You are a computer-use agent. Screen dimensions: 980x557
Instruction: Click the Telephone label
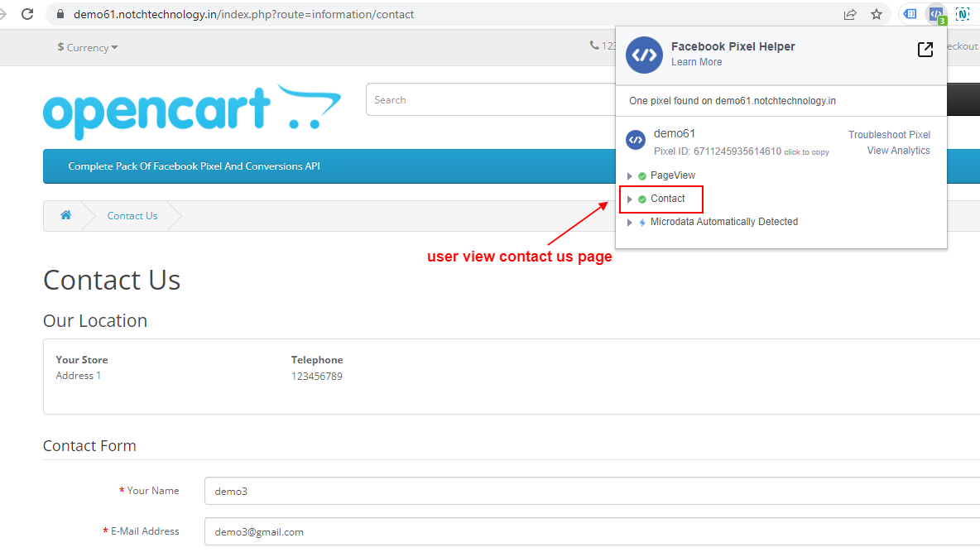(x=317, y=360)
